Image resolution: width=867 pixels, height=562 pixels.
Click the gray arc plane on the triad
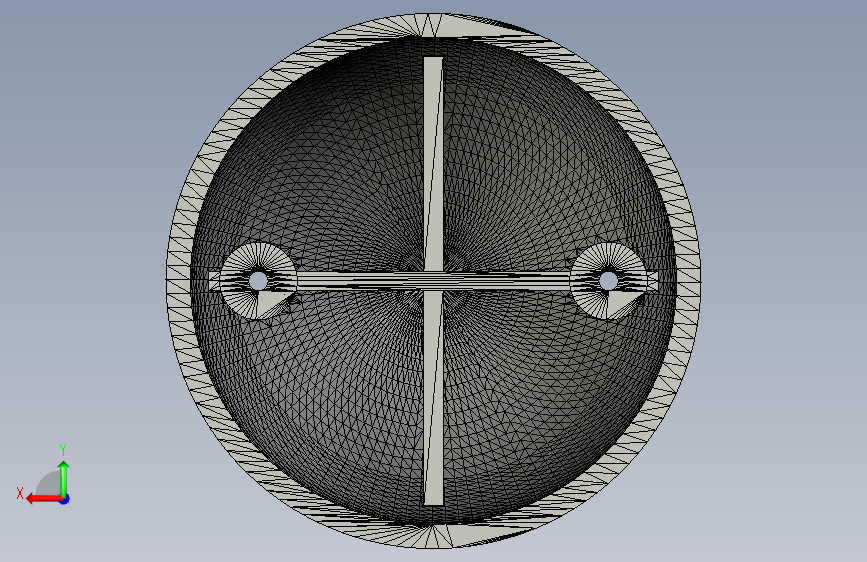point(49,484)
